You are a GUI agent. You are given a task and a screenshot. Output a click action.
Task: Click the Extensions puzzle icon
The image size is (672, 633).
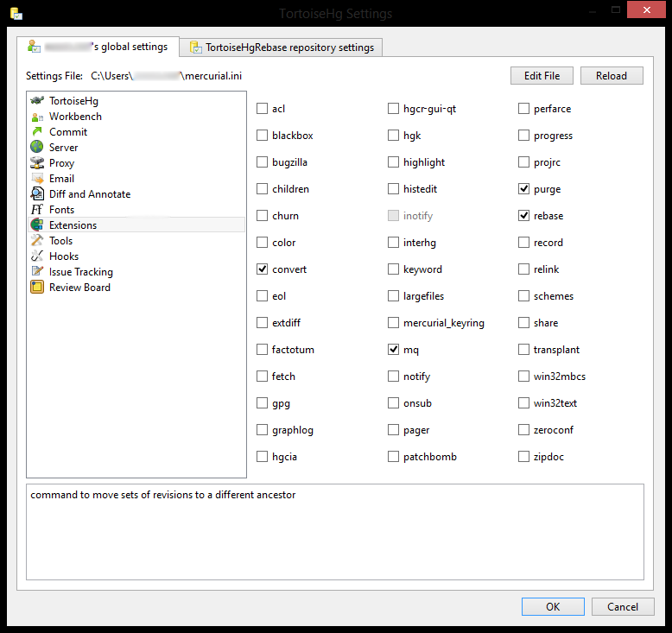(37, 225)
